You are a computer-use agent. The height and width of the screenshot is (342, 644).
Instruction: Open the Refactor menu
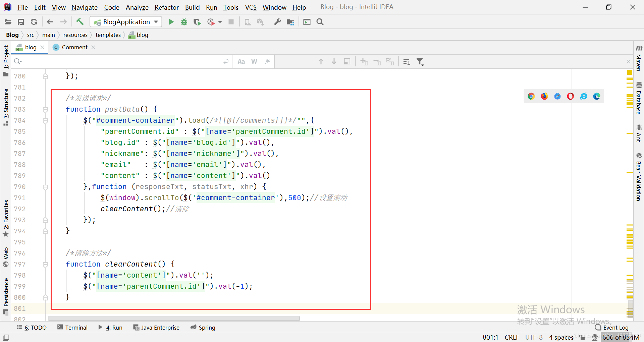point(166,7)
